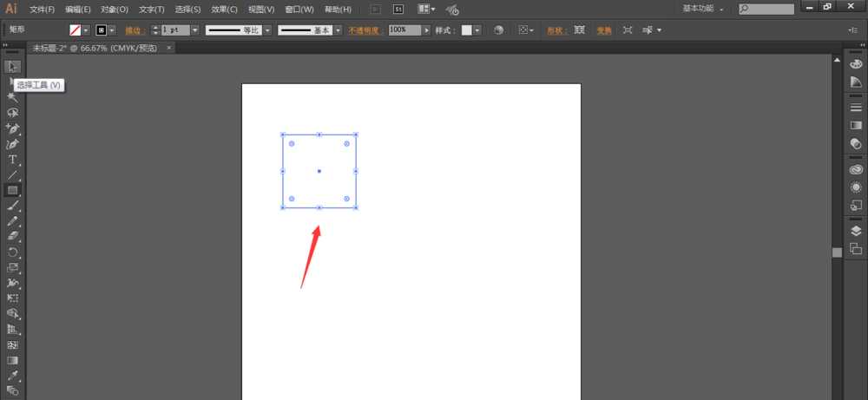The image size is (868, 400).
Task: Open the Layers panel icon
Action: coord(856,231)
